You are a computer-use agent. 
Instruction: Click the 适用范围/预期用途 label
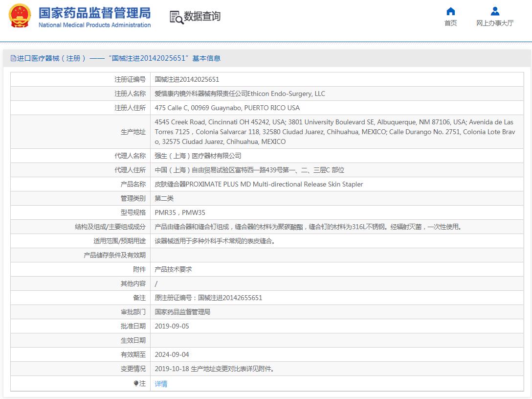(119, 241)
